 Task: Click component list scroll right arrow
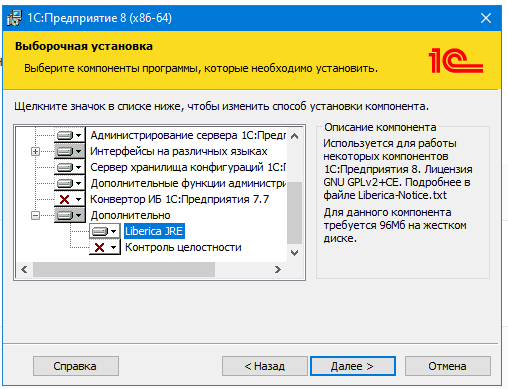278,269
